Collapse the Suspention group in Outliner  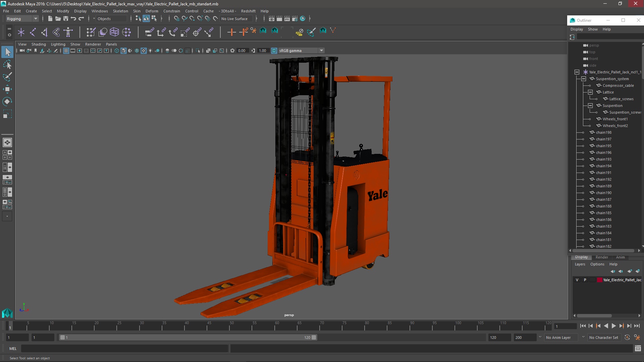pyautogui.click(x=590, y=106)
